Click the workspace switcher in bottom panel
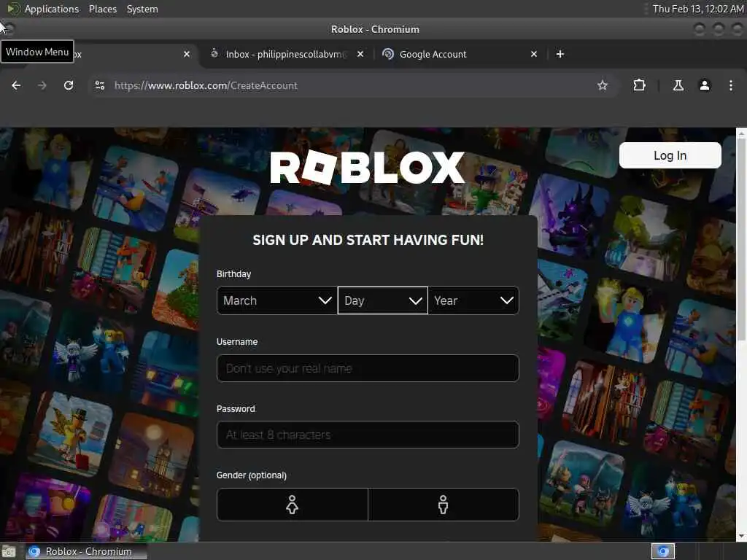Screen dimensions: 747x560 pyautogui.click(x=663, y=551)
